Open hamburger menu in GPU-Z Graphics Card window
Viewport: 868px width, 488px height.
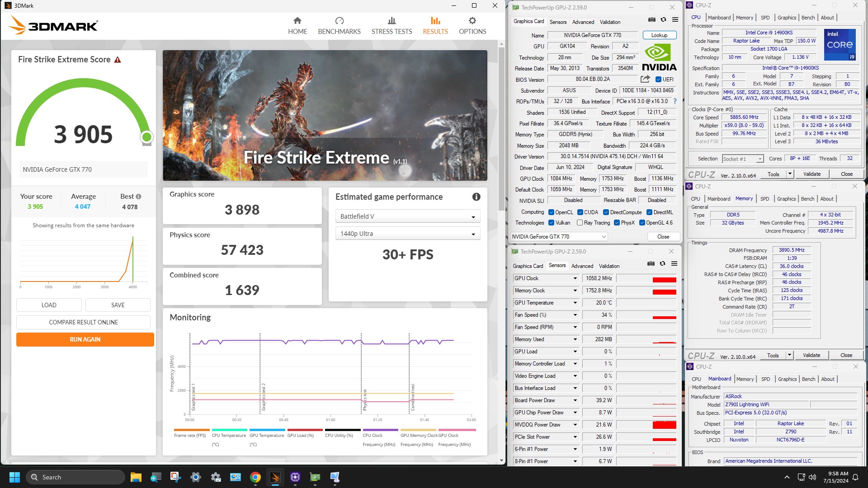pyautogui.click(x=675, y=20)
